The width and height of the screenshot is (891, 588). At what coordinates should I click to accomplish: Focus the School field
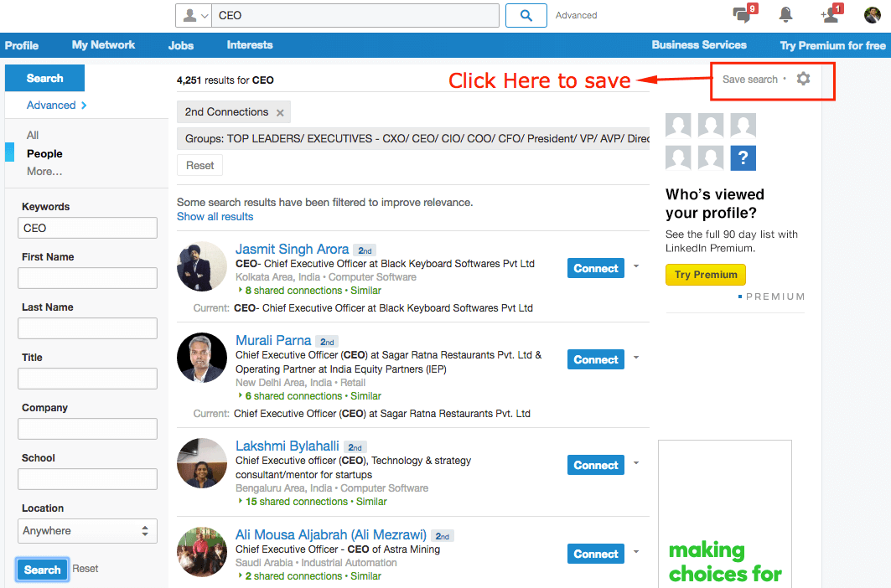[x=87, y=479]
